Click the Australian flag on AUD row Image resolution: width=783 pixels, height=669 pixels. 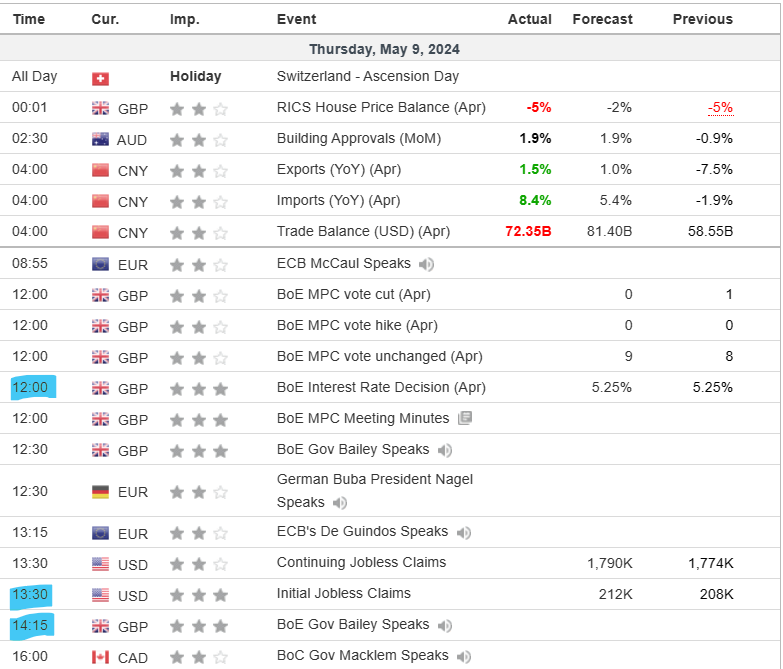(x=100, y=139)
